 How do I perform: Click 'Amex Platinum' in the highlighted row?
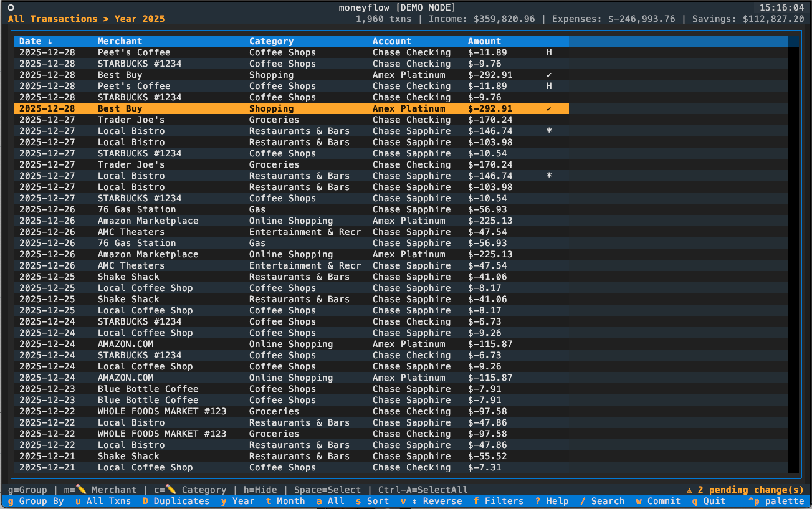(x=409, y=108)
